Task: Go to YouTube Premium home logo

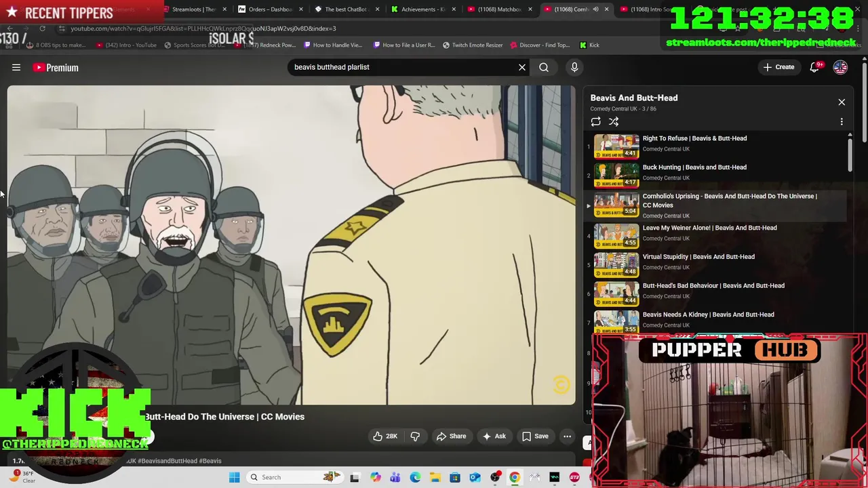Action: coord(56,67)
